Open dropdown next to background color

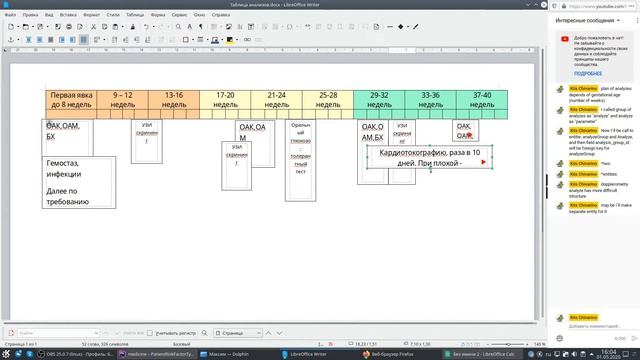[237, 40]
